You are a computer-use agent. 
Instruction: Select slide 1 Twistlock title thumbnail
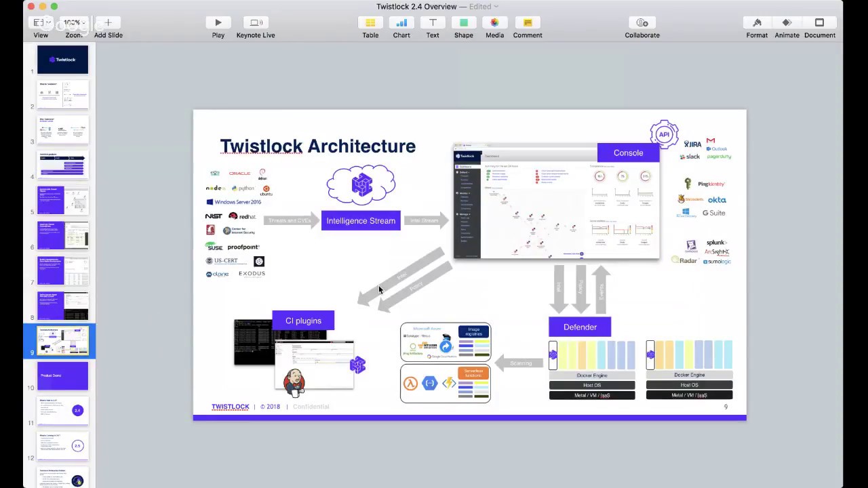click(x=63, y=60)
